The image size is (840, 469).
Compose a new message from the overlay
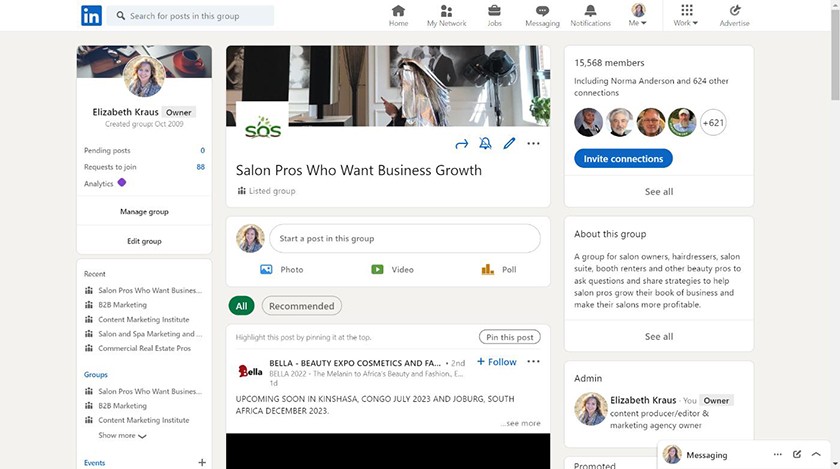tap(797, 455)
